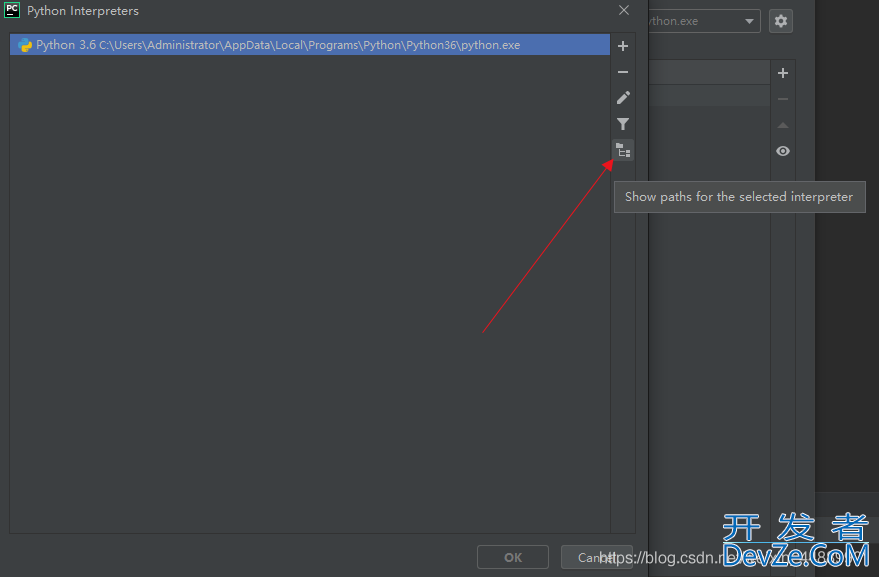
Task: Open the interpreter settings gear in the background window
Action: tap(781, 21)
